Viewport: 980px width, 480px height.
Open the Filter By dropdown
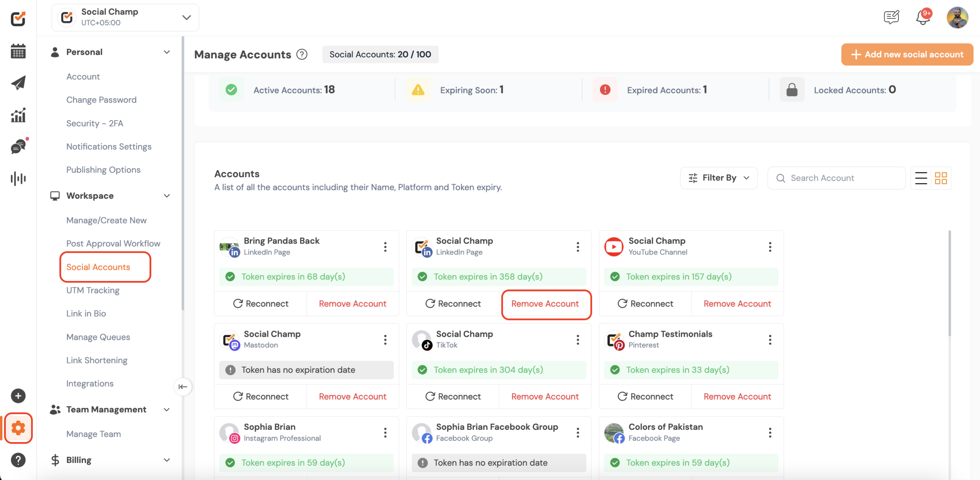(719, 178)
